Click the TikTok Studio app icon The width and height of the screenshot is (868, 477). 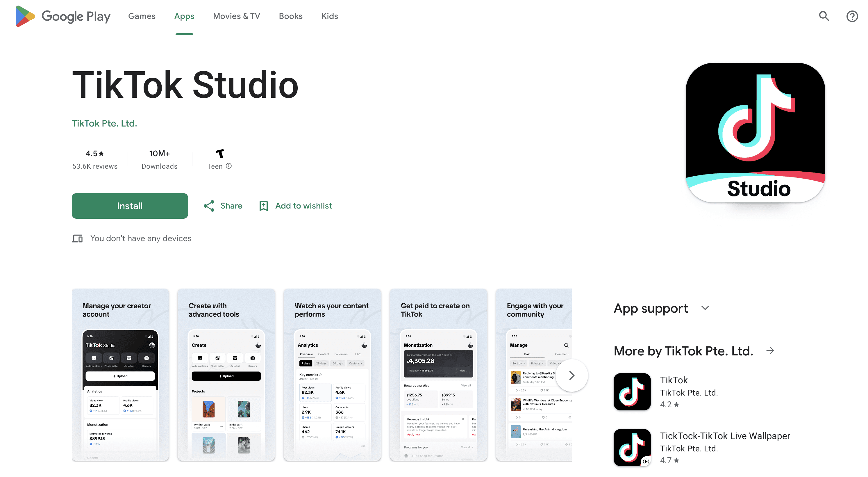point(755,132)
